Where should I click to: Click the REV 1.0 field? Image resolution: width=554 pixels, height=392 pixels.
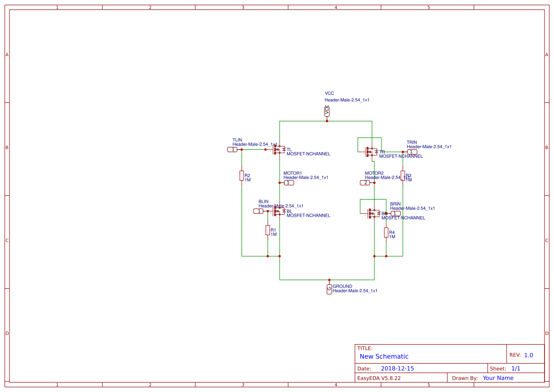pos(523,354)
